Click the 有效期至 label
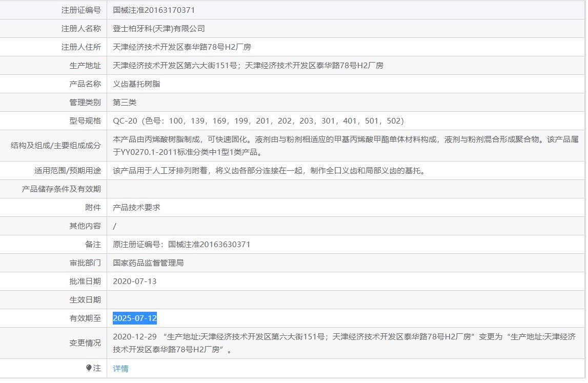Image resolution: width=588 pixels, height=383 pixels. tap(85, 318)
